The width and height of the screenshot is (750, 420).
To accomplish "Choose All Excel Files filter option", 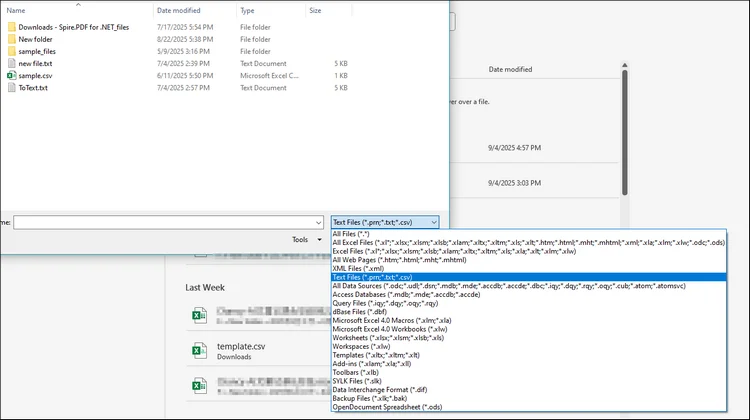I will click(529, 243).
